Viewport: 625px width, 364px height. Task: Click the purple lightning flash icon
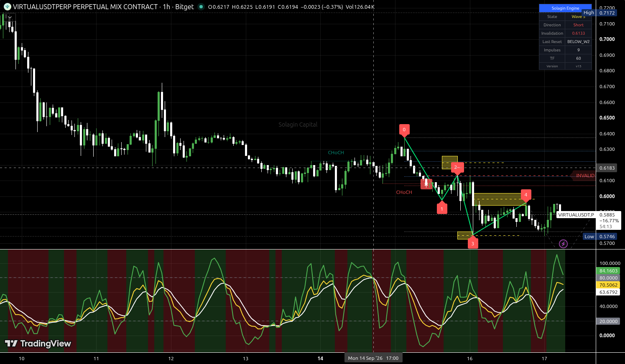coord(563,244)
